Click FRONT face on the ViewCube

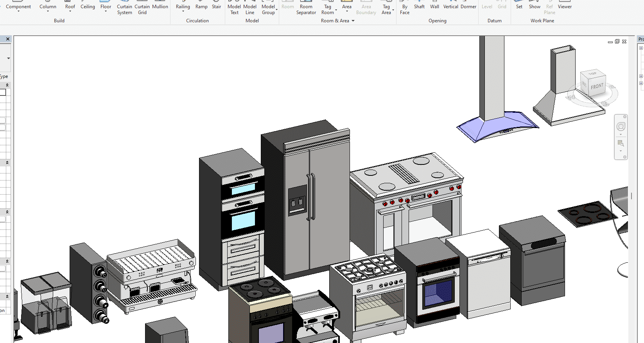597,86
